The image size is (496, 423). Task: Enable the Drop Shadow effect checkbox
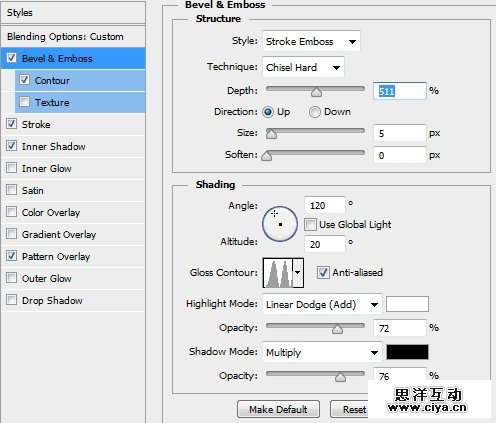coord(11,300)
